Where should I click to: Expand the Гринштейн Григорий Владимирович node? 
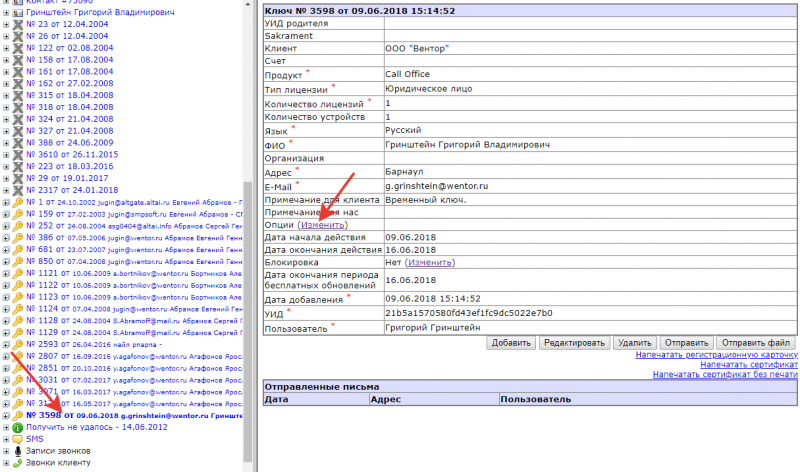[x=6, y=12]
